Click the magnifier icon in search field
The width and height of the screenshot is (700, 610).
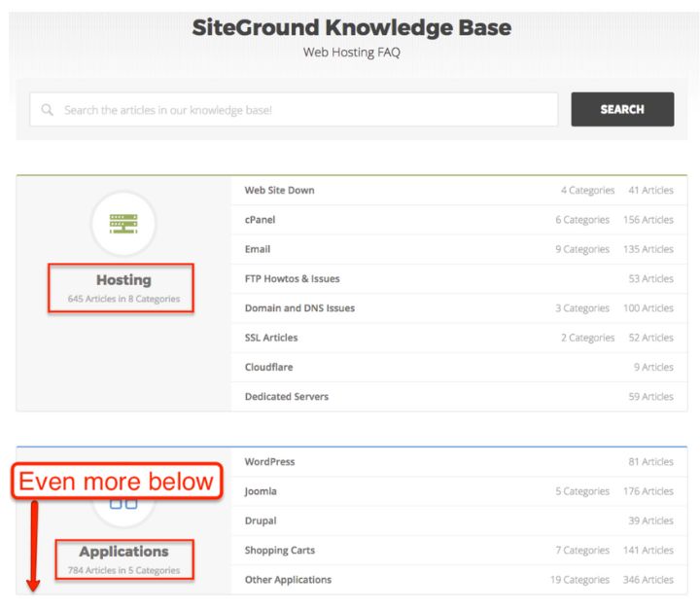[x=47, y=110]
